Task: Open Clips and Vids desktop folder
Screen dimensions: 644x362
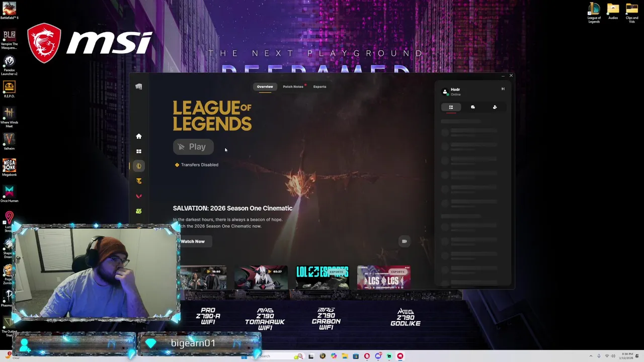Action: [x=632, y=13]
